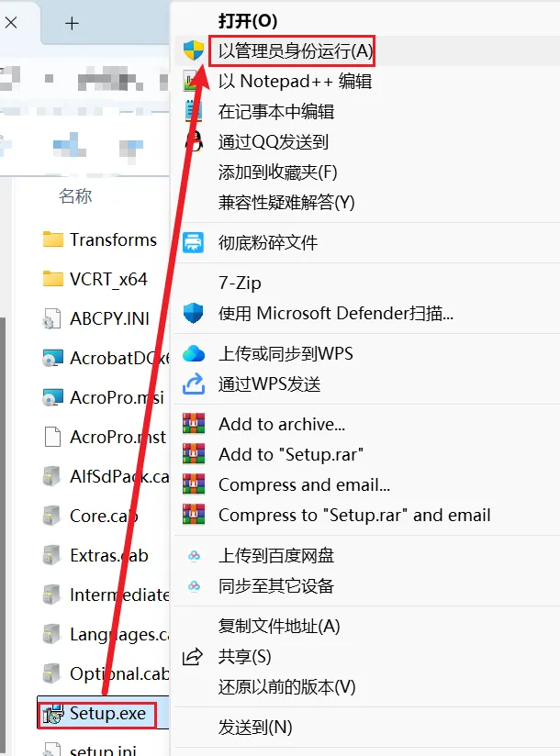This screenshot has height=756, width=560.
Task: Click the Baidu Netdisk icon beside 上传到百度网盘
Action: pos(194,555)
